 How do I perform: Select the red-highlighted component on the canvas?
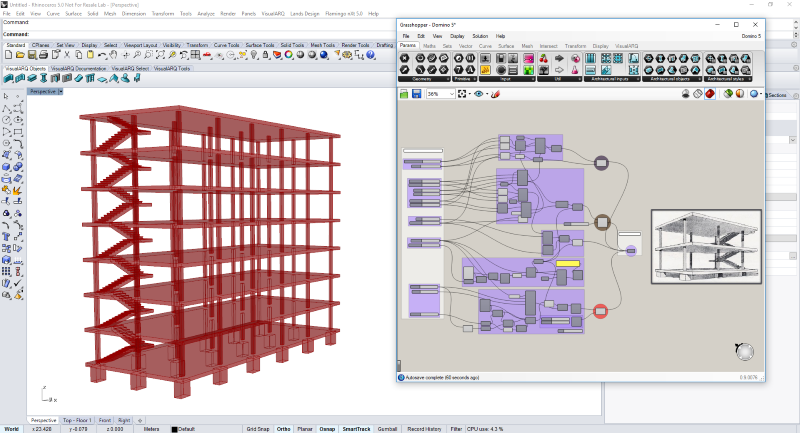[600, 311]
